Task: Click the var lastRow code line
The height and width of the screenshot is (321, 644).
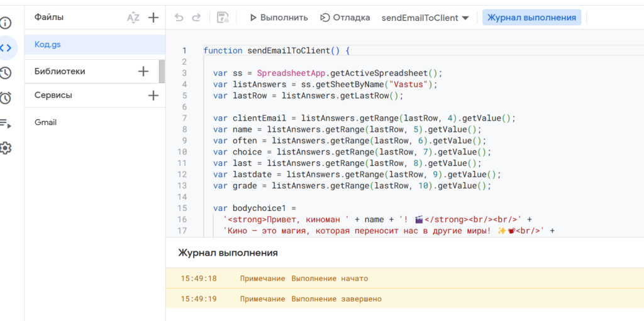Action: pos(308,96)
